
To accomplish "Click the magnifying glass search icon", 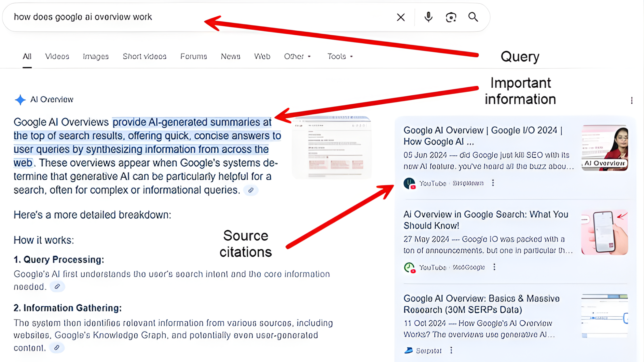I will coord(473,17).
